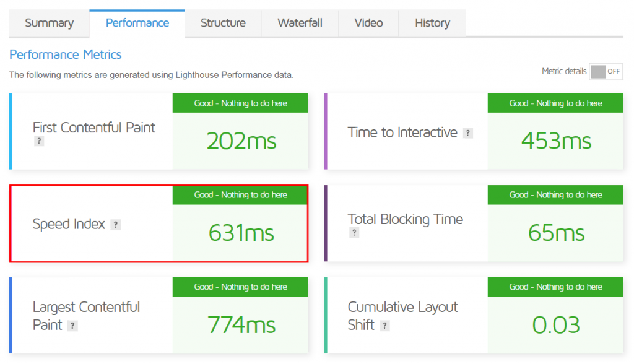The width and height of the screenshot is (634, 364).
Task: Open the Structure tab
Action: [222, 23]
